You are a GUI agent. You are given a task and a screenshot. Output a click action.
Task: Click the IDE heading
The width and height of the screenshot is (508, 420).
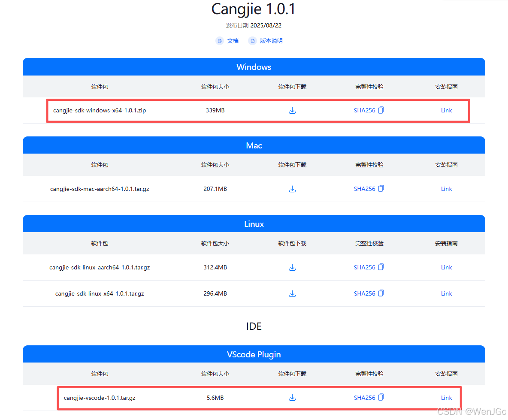pyautogui.click(x=254, y=326)
